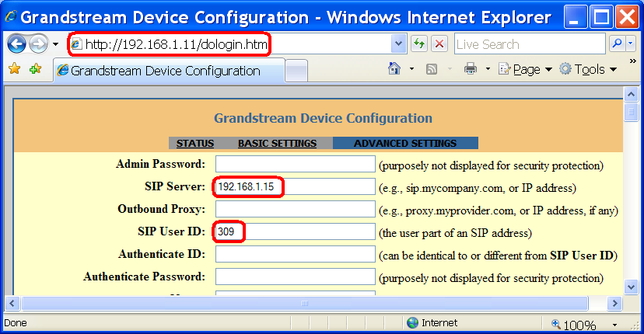Click the Authenticate Password field

(x=296, y=277)
